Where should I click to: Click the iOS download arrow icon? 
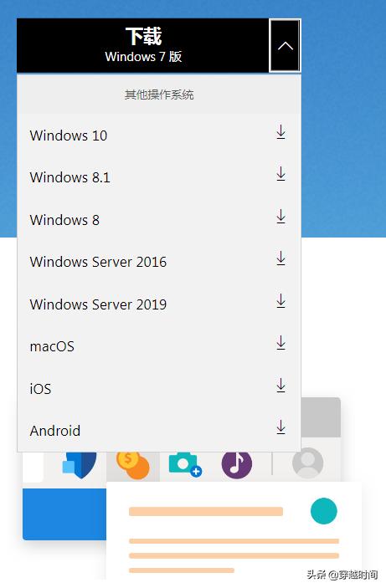[280, 386]
